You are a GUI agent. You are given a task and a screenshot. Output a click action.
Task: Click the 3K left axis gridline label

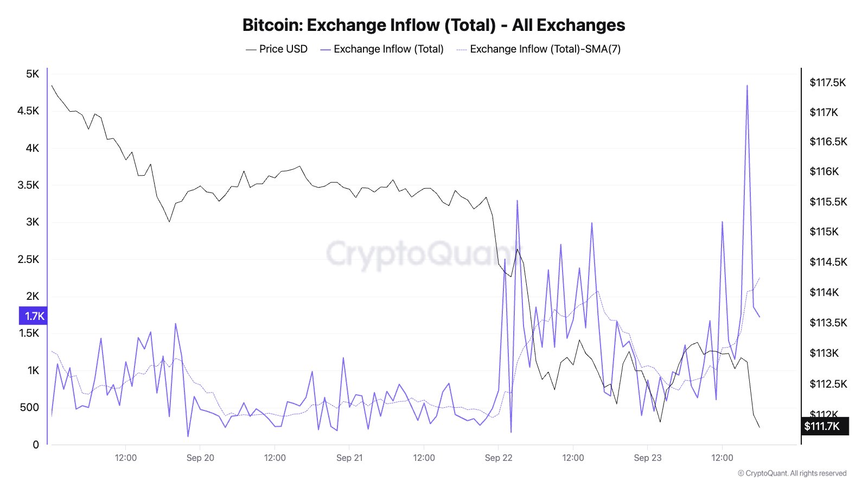pos(33,222)
